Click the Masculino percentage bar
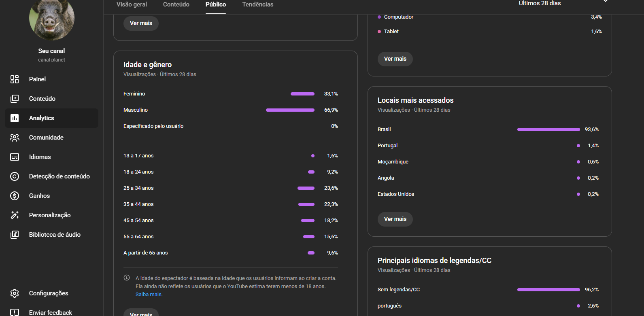644x316 pixels. pos(290,110)
